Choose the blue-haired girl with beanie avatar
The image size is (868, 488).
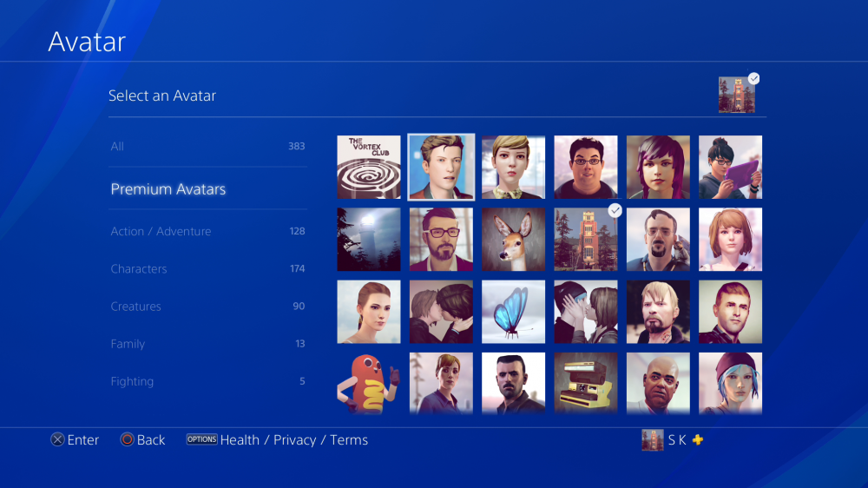[x=730, y=383]
